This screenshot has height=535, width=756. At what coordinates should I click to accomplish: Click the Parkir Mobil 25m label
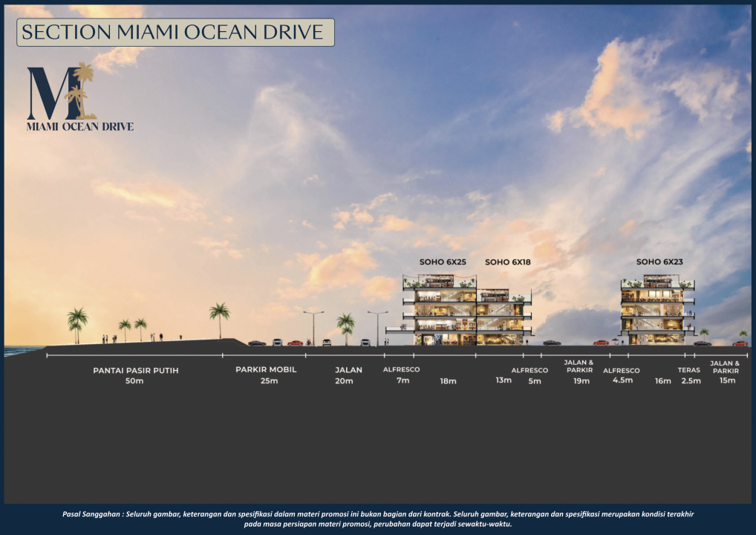coord(266,374)
